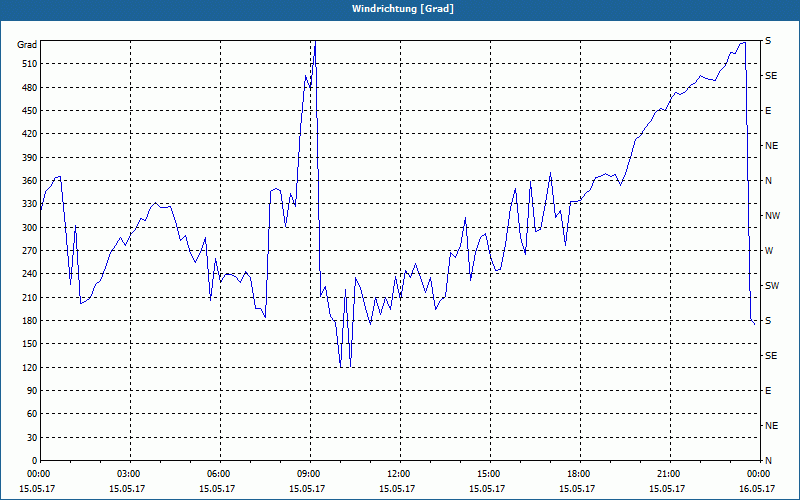Screen dimensions: 800x500
Task: Select the '06:00' time label
Action: pyautogui.click(x=217, y=474)
